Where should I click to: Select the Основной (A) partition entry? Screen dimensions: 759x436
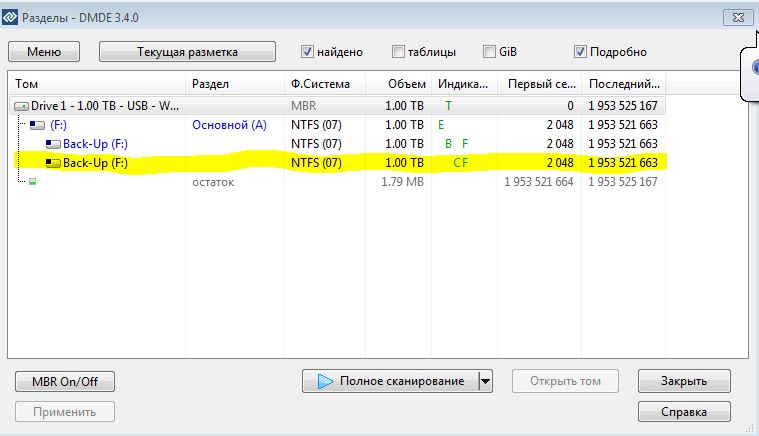(x=229, y=125)
